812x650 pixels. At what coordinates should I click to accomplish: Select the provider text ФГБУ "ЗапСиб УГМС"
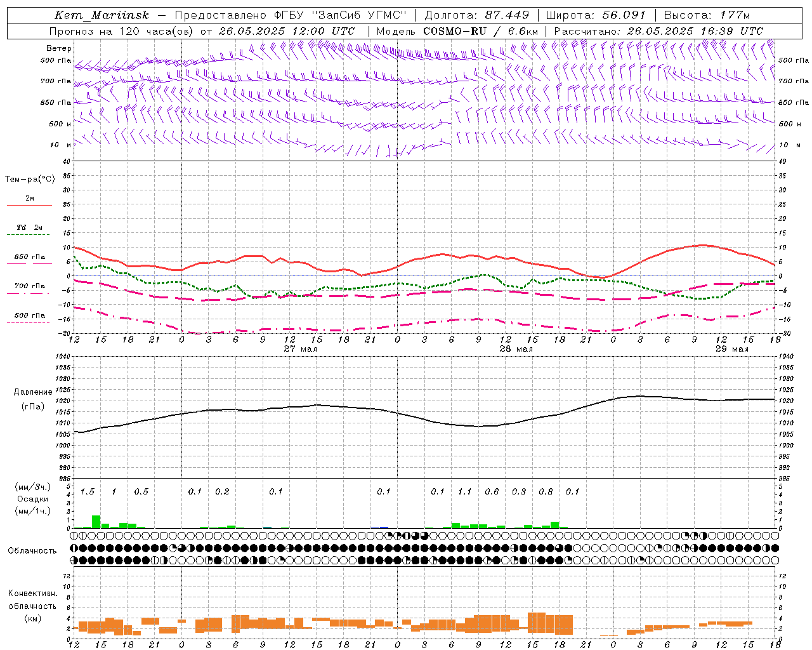[x=339, y=15]
